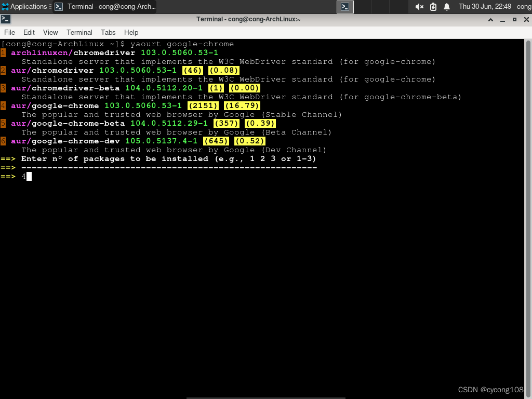Open the Edit menu

(x=29, y=33)
